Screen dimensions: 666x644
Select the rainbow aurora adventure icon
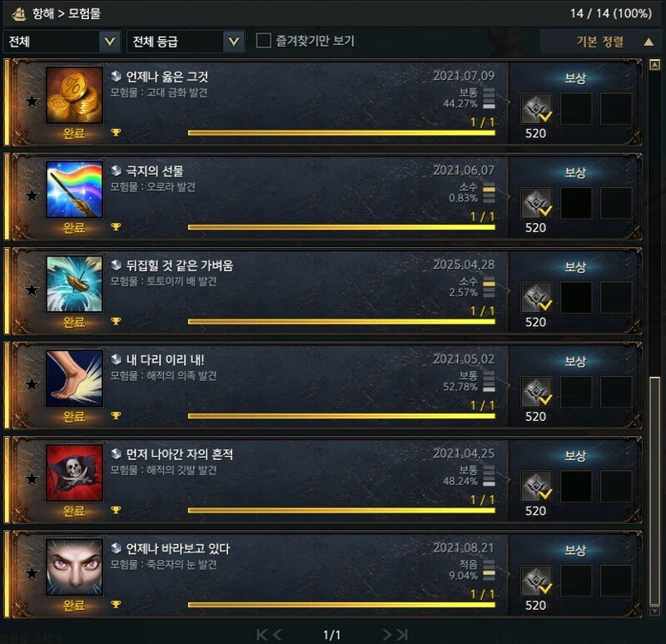74,190
